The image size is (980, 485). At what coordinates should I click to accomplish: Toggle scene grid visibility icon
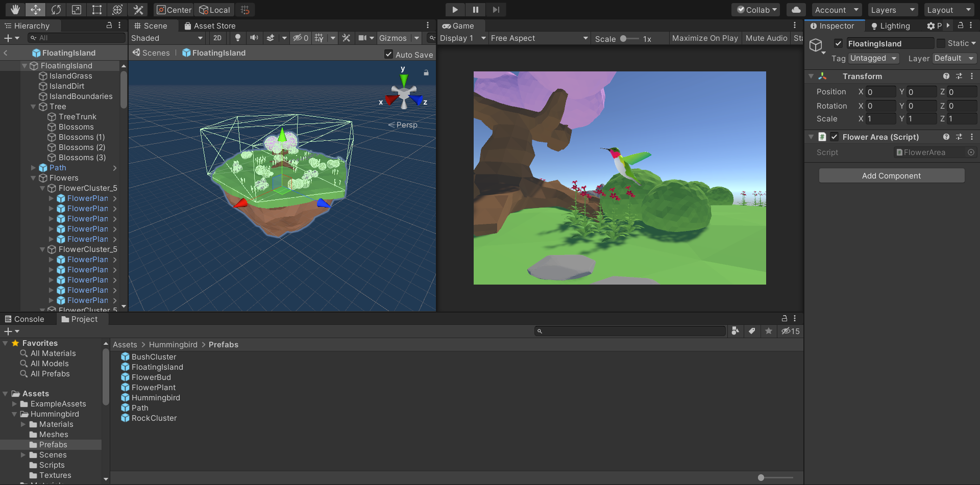click(319, 38)
